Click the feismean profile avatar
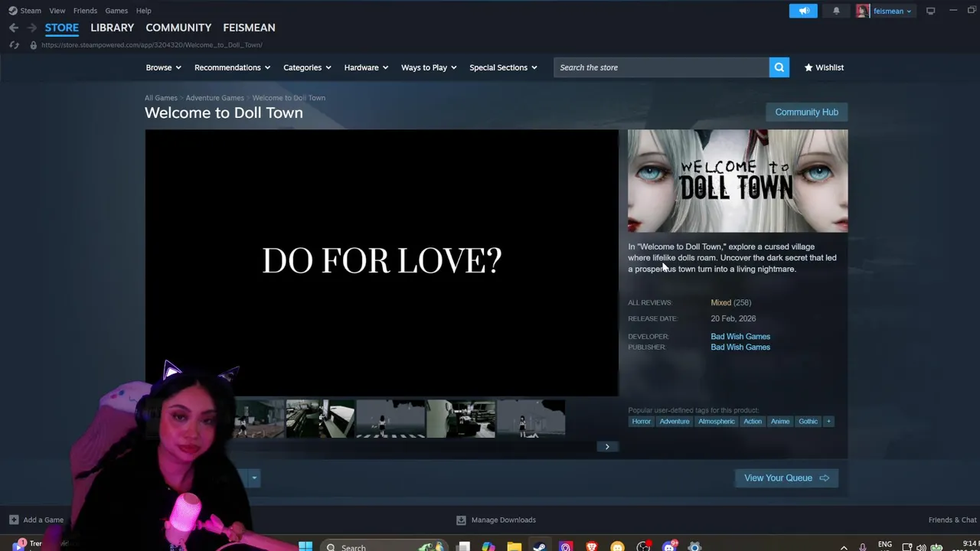Screen dimensions: 980x551 (863, 11)
